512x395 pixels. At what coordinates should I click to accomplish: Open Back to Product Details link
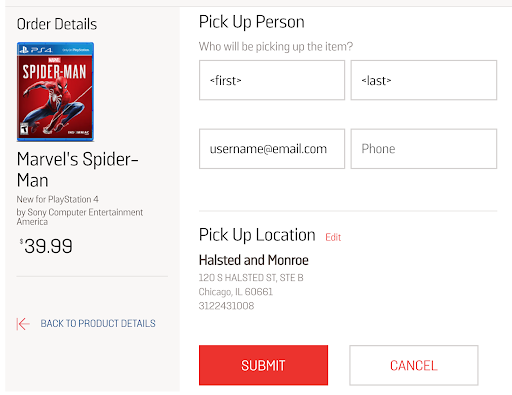click(x=98, y=323)
